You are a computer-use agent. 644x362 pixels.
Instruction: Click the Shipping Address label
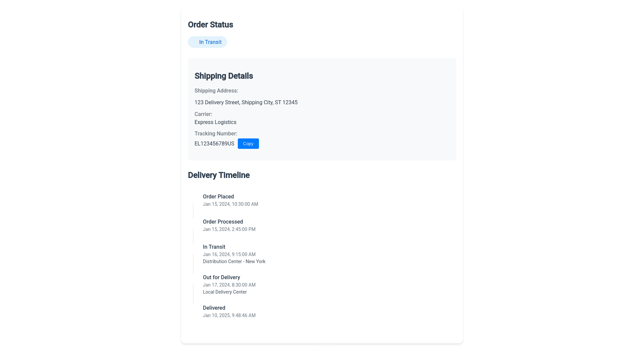click(216, 90)
